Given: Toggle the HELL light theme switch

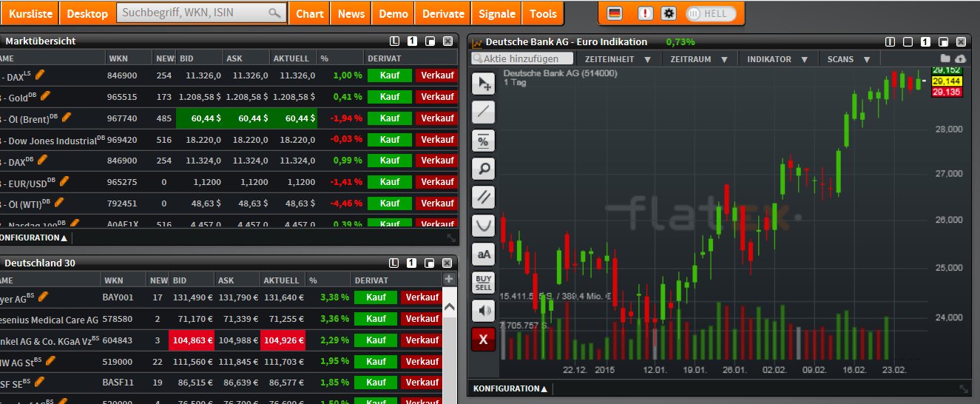Looking at the screenshot, I should pyautogui.click(x=711, y=13).
